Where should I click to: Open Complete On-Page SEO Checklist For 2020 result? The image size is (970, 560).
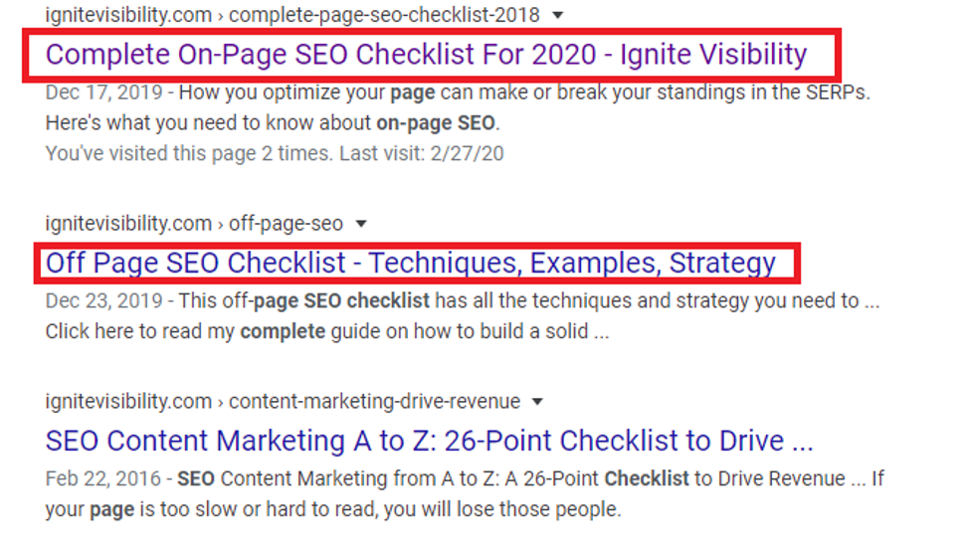pyautogui.click(x=426, y=54)
